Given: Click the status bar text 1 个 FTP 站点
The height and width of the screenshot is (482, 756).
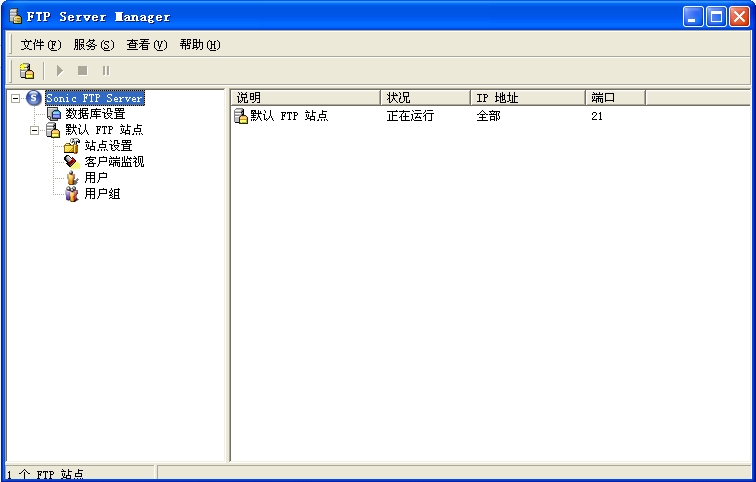Looking at the screenshot, I should point(45,474).
